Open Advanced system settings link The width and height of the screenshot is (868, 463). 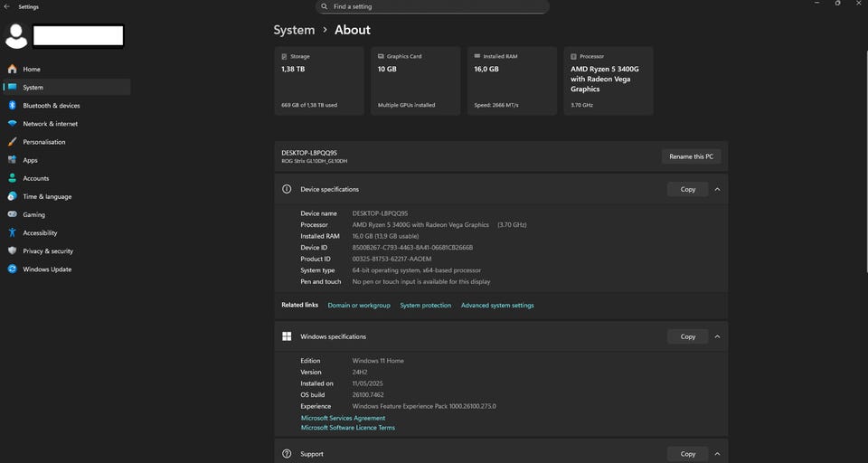pyautogui.click(x=497, y=306)
